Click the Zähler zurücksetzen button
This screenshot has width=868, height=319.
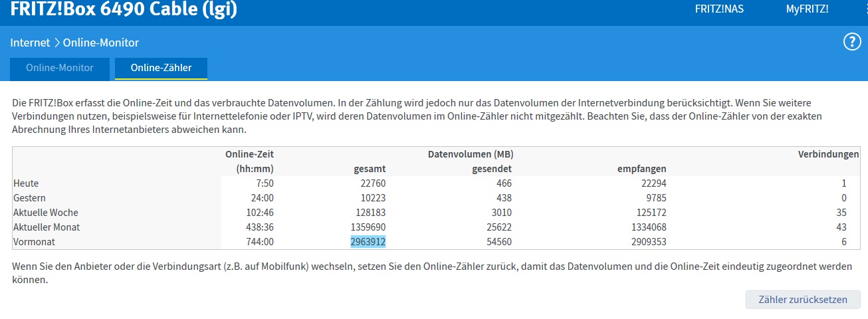click(x=803, y=299)
